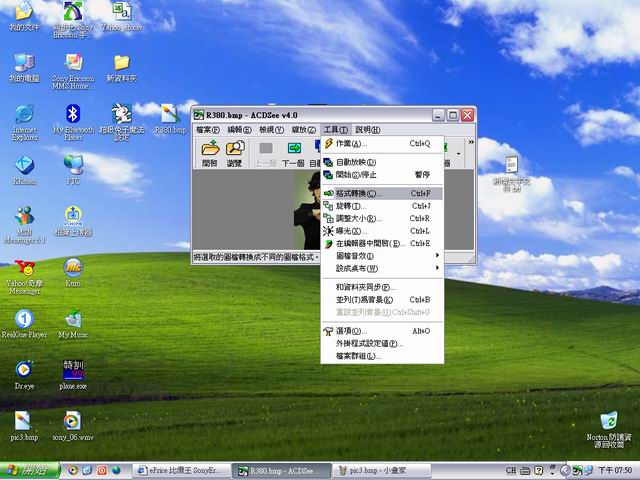Select the Kuro desktop icon

tap(73, 273)
